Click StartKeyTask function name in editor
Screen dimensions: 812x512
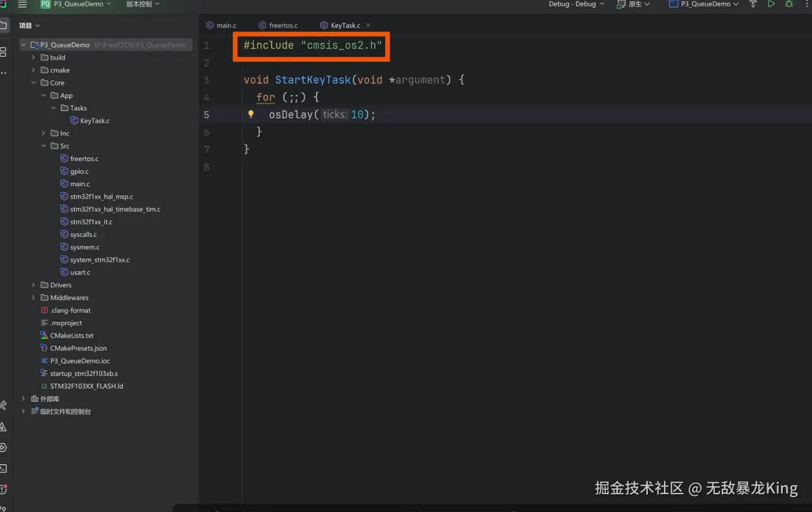pos(313,80)
